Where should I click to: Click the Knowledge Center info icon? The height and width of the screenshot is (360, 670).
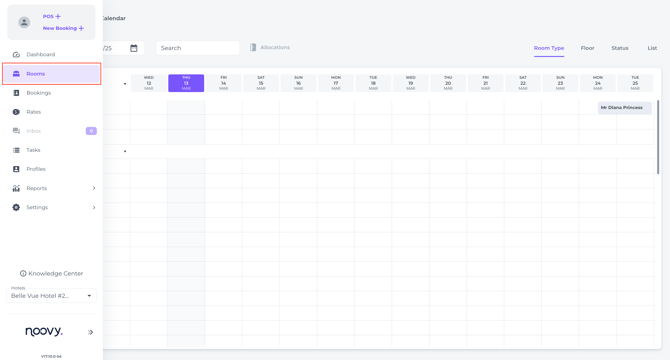tap(23, 273)
